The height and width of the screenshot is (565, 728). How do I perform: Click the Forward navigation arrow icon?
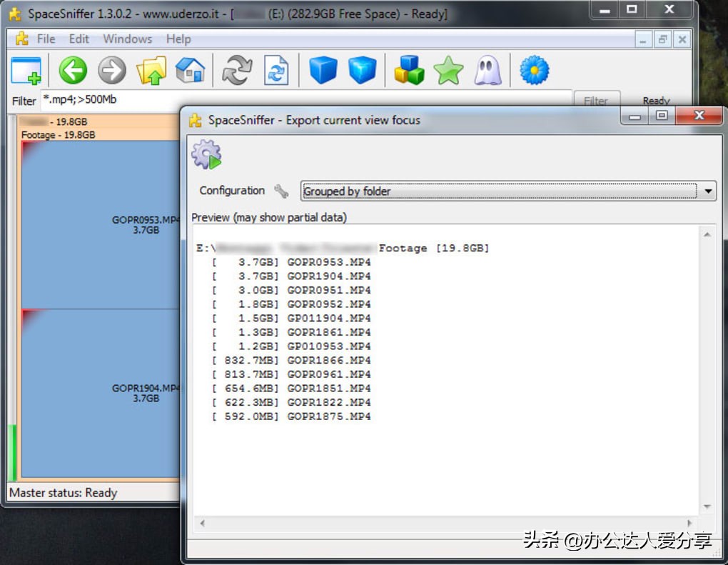click(112, 70)
